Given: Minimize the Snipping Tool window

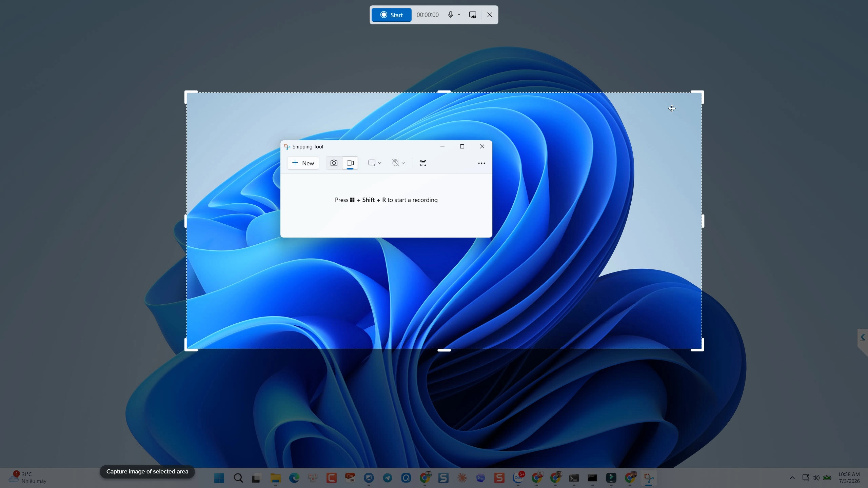Looking at the screenshot, I should click(x=442, y=146).
